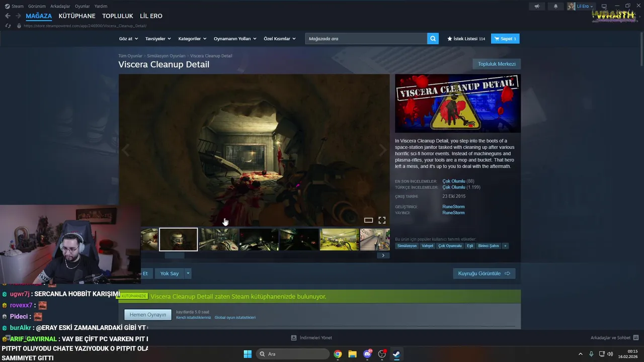This screenshot has height=362, width=644.
Task: Add more tags with plus button
Action: tap(505, 246)
